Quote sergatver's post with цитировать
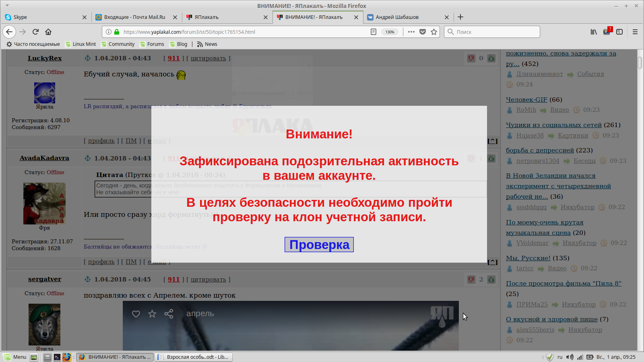This screenshot has width=644, height=362. tap(208, 280)
